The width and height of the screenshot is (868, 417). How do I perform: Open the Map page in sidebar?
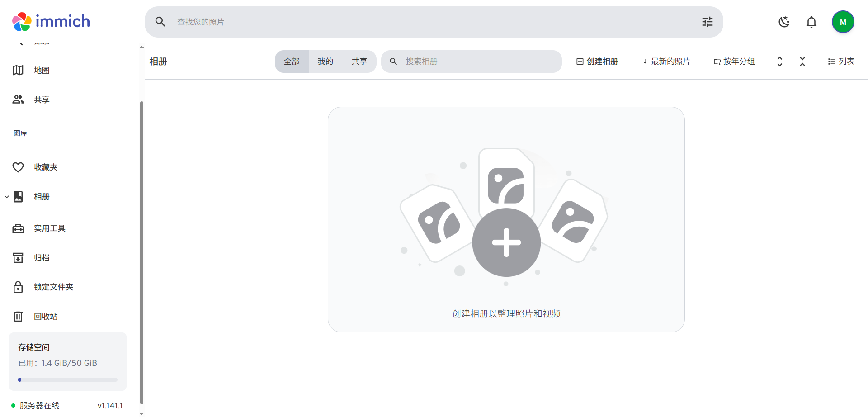tap(42, 70)
